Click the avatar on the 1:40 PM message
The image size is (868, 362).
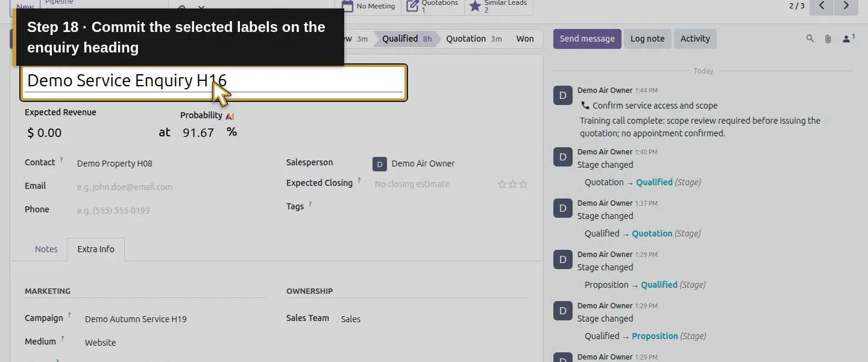tap(563, 157)
